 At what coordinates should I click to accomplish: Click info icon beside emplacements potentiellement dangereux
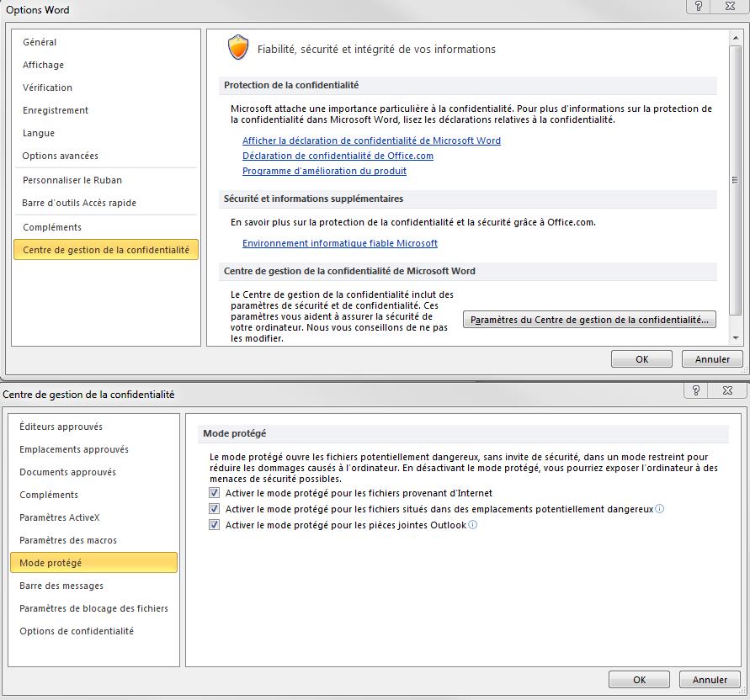pyautogui.click(x=659, y=509)
